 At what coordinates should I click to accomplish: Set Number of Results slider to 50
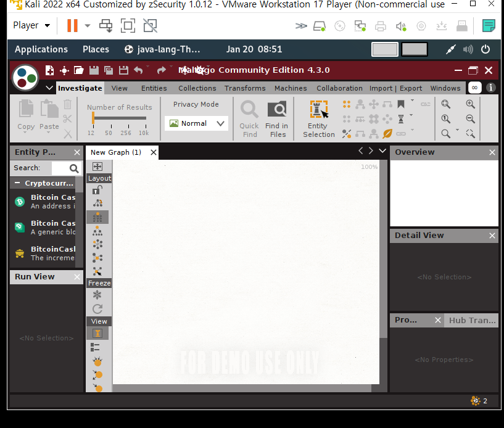point(111,118)
